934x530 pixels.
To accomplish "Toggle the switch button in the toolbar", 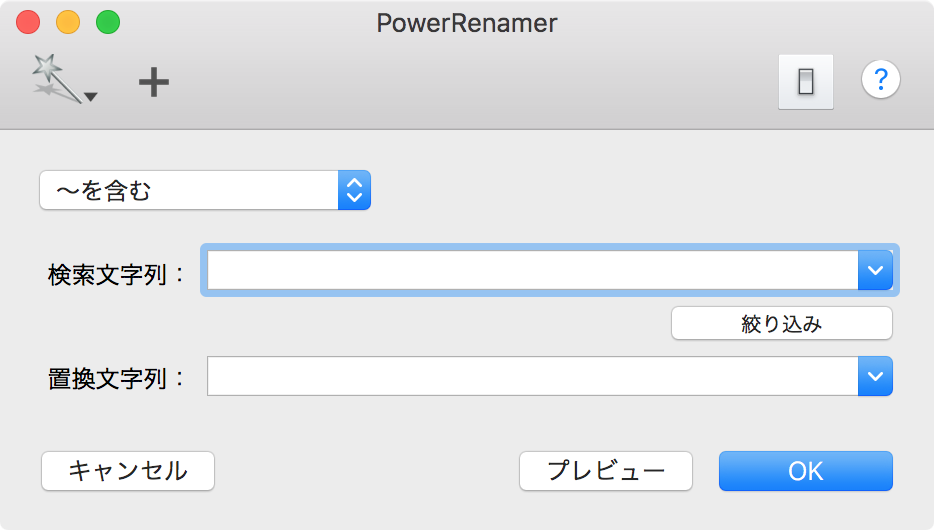I will pyautogui.click(x=805, y=82).
